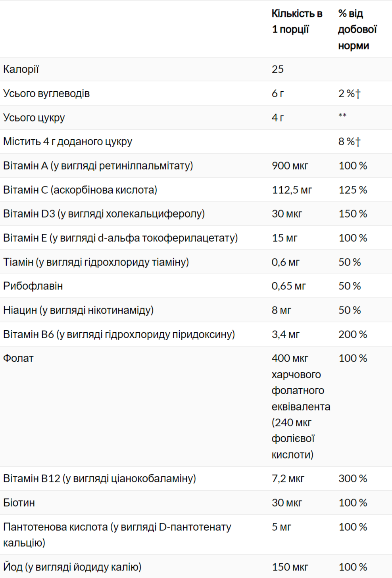Click the Вітамін B6 row label
Screen dimensions: 392x578
tap(119, 335)
